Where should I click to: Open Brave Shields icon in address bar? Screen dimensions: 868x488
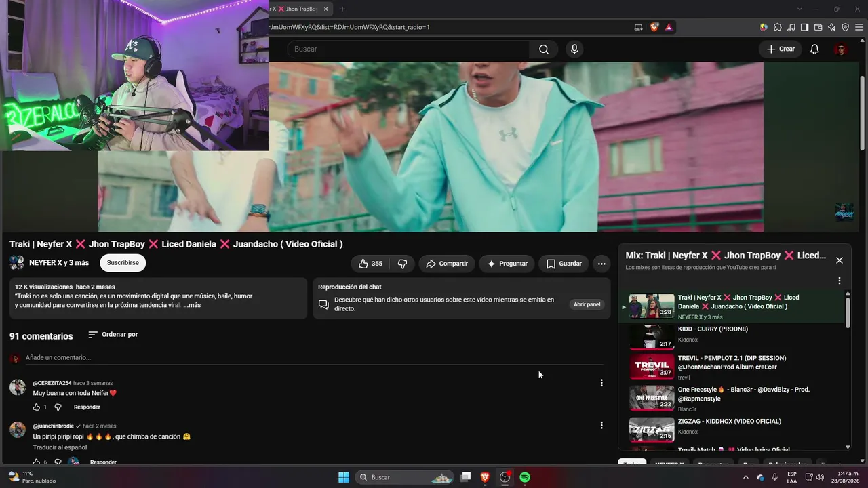pyautogui.click(x=654, y=27)
